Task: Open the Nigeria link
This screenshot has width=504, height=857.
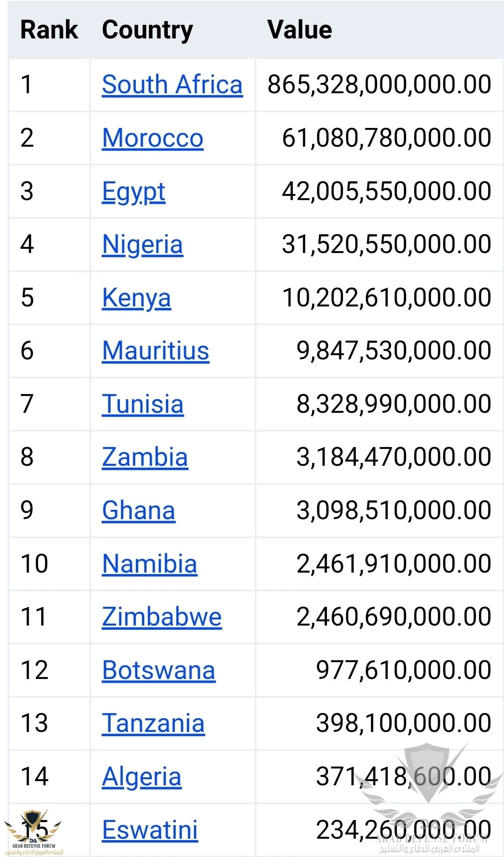Action: [142, 245]
